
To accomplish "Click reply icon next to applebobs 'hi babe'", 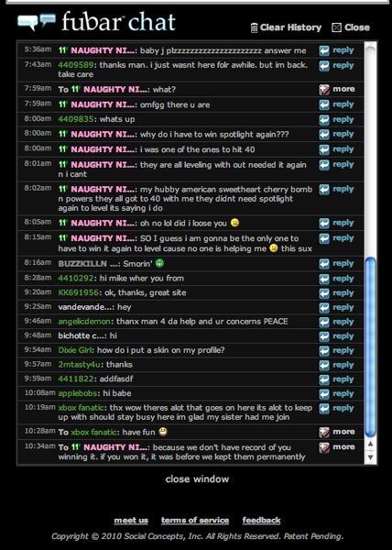I will point(324,394).
